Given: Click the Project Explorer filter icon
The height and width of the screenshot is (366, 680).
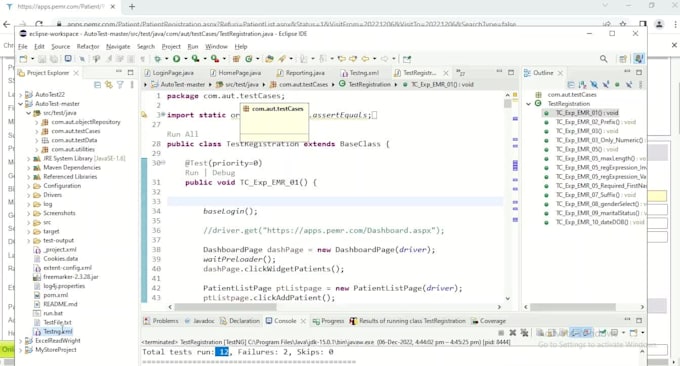Looking at the screenshot, I should (x=120, y=85).
